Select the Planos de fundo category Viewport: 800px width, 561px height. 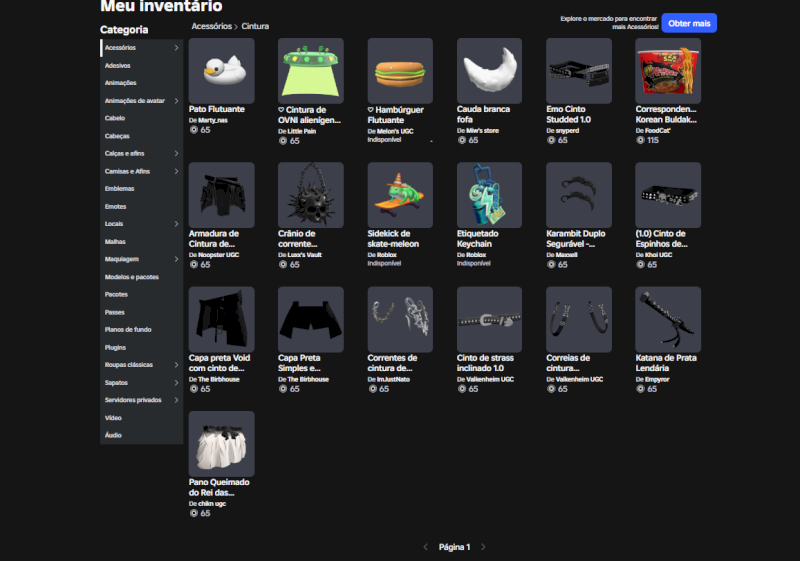tap(141, 329)
